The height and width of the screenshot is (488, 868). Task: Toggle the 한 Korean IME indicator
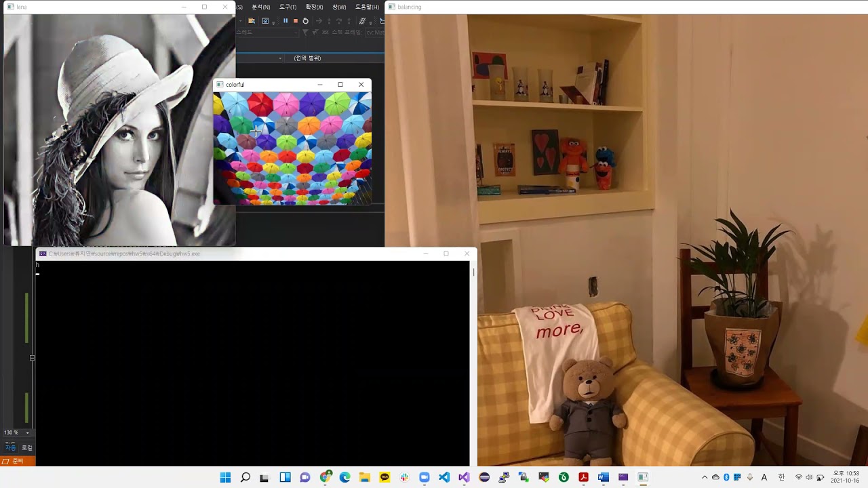(x=781, y=477)
